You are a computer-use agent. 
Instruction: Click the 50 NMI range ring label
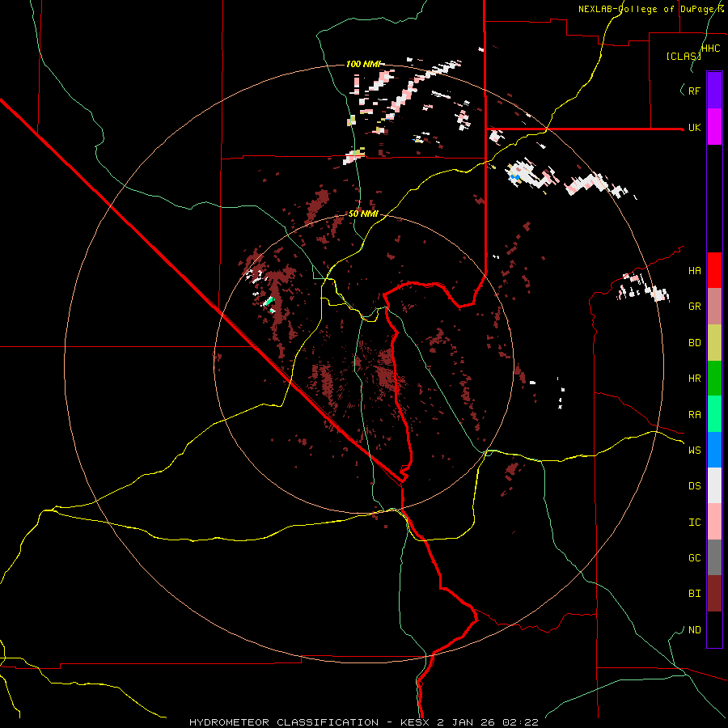pos(363,214)
